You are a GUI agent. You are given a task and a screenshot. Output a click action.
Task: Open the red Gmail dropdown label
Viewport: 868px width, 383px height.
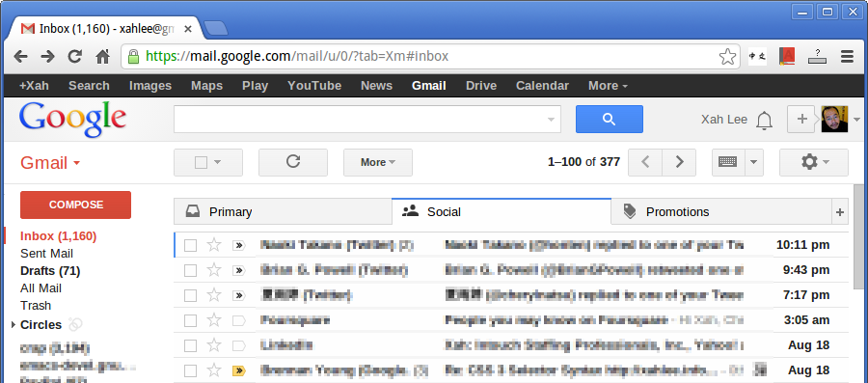[x=50, y=163]
